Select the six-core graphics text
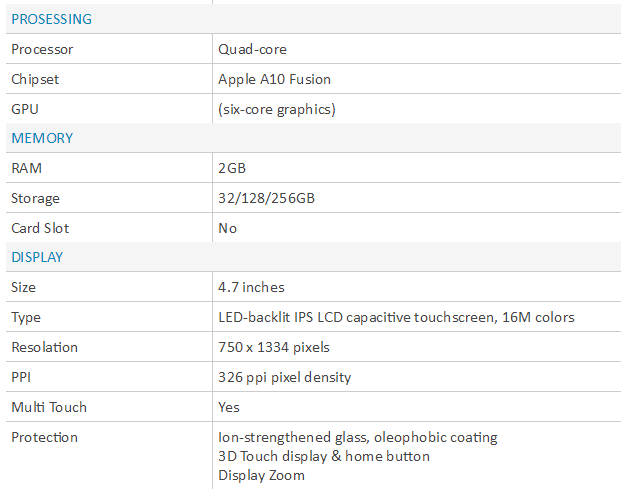The height and width of the screenshot is (489, 621). click(x=277, y=109)
